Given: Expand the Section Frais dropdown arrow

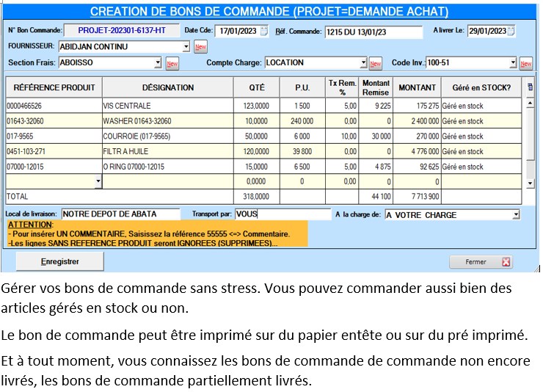Looking at the screenshot, I should coord(158,62).
